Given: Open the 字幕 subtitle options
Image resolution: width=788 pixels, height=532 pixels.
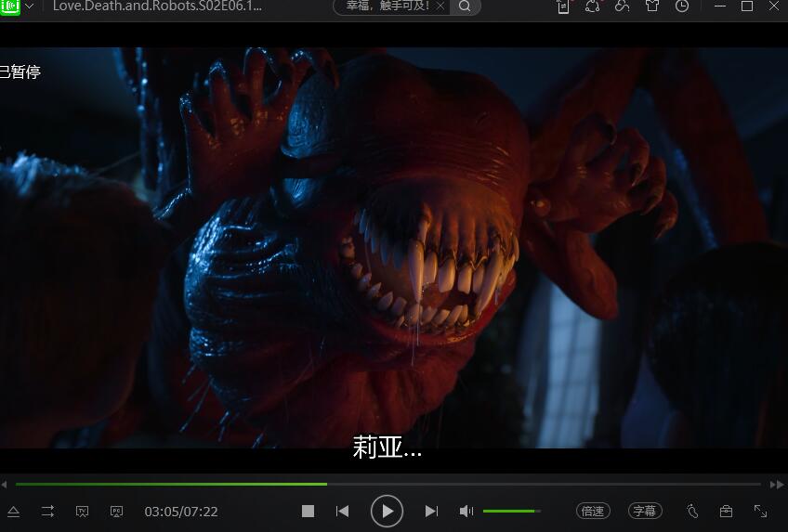Looking at the screenshot, I should 645,511.
